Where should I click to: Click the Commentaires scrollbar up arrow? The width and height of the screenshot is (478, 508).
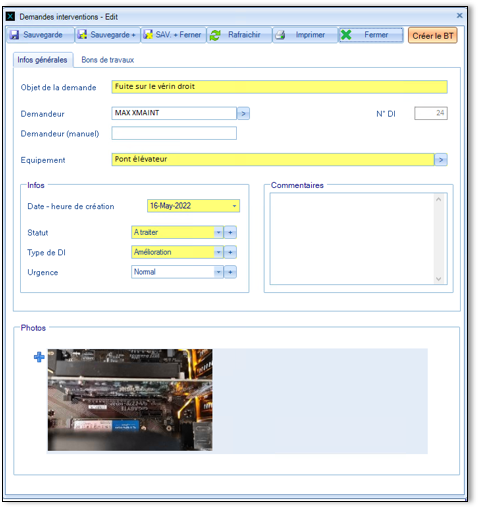438,199
